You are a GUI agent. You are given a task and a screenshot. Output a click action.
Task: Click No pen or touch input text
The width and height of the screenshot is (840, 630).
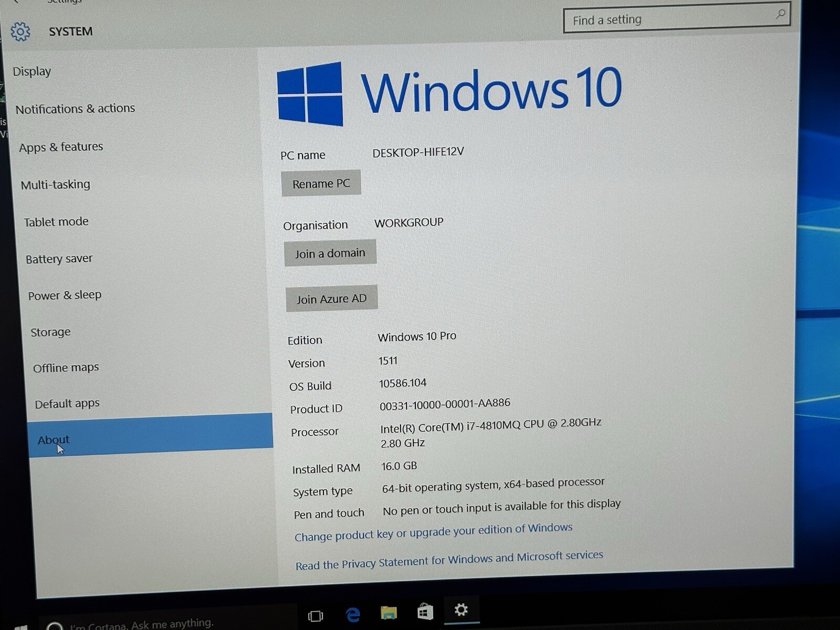click(501, 507)
